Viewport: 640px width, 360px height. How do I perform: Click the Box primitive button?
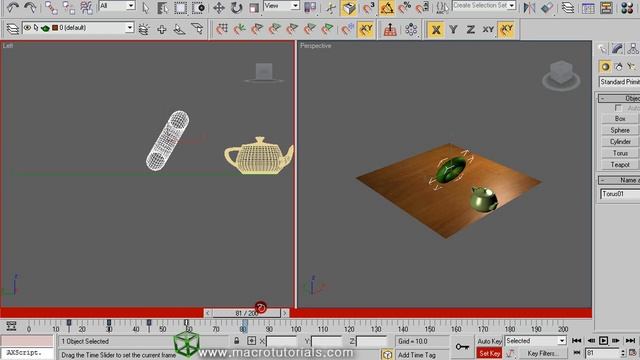[x=620, y=118]
